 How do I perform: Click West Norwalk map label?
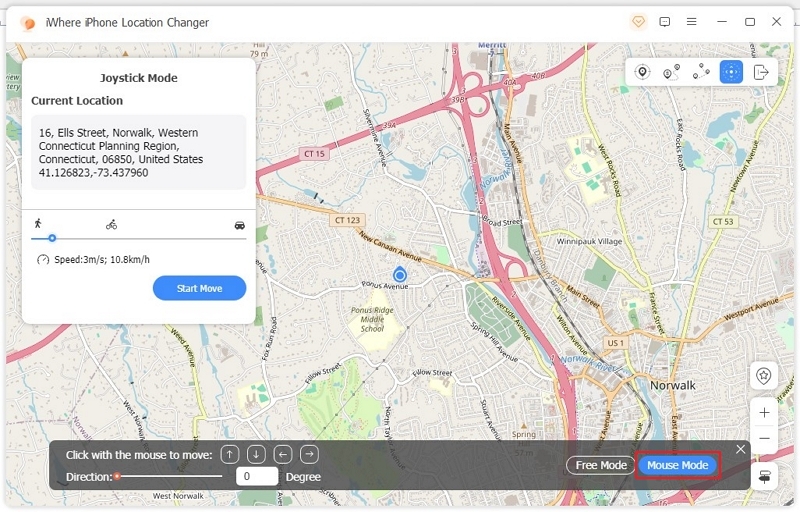pos(178,496)
